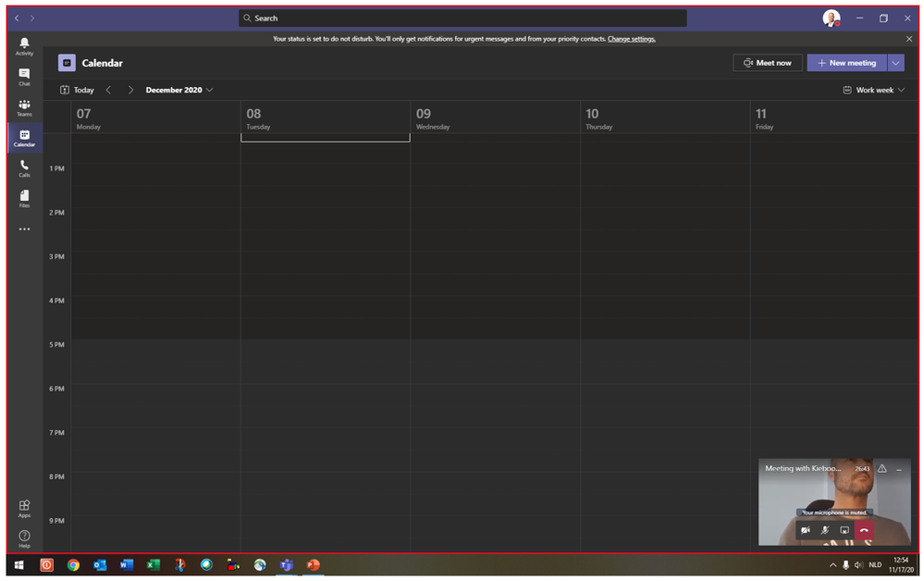Stop sharing screen in the meeting mini window
This screenshot has width=924, height=581.
pos(844,530)
